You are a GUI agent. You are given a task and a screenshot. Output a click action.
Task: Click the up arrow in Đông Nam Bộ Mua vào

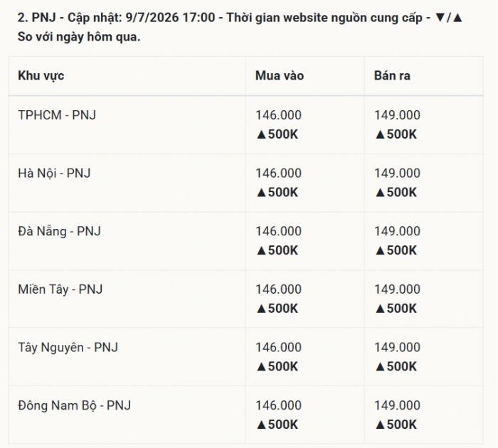(x=261, y=425)
